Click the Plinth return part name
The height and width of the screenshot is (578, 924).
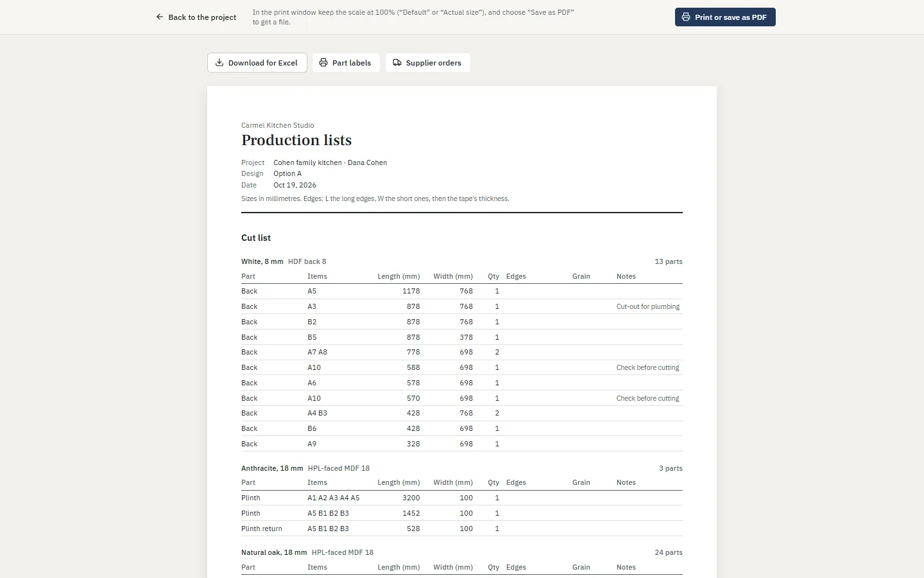[x=262, y=529]
